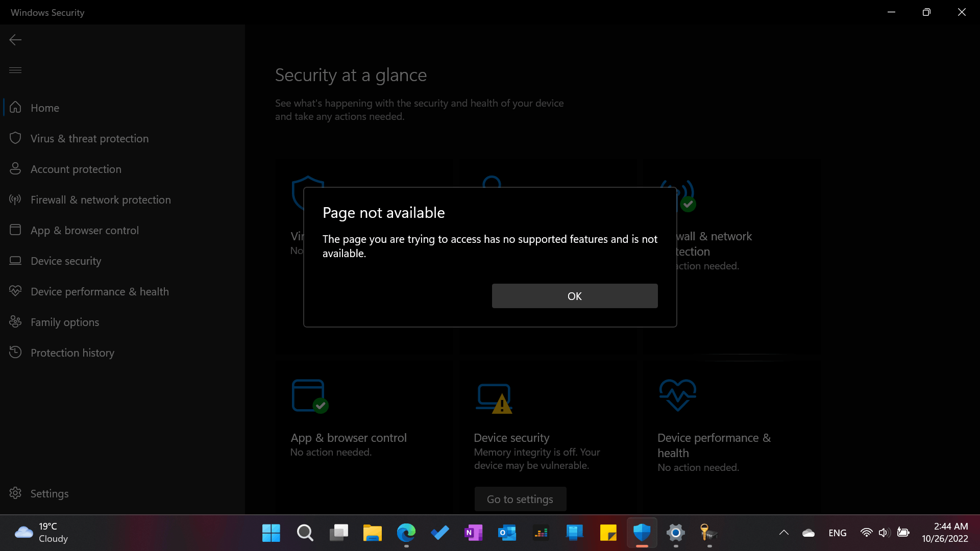Expand hidden system tray icons chevron
The image size is (980, 551).
783,533
